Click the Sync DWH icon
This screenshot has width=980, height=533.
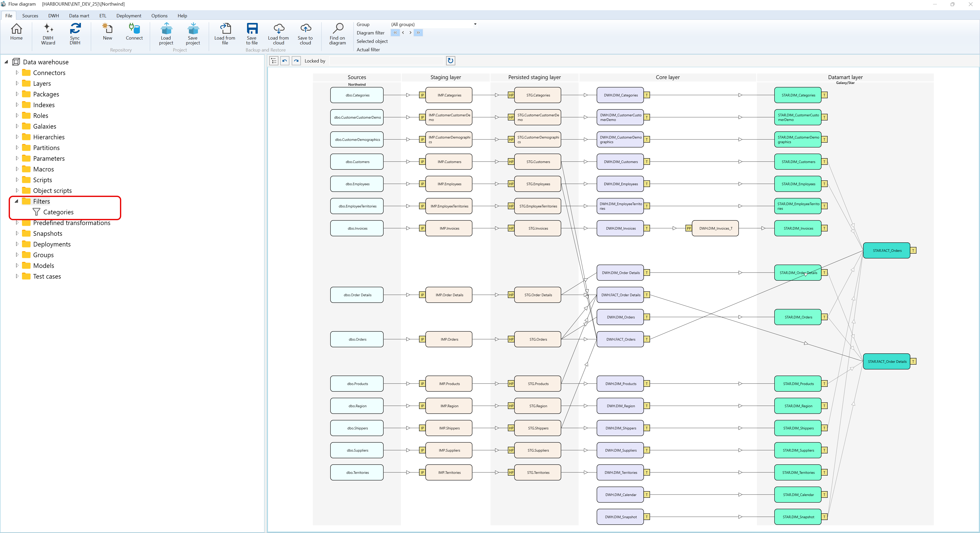click(75, 34)
